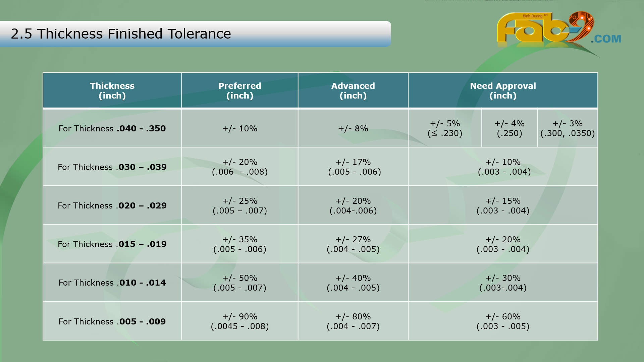Screen dimensions: 644x362
Task: Click the For Thickness .020 – .029 label
Action: [112, 205]
